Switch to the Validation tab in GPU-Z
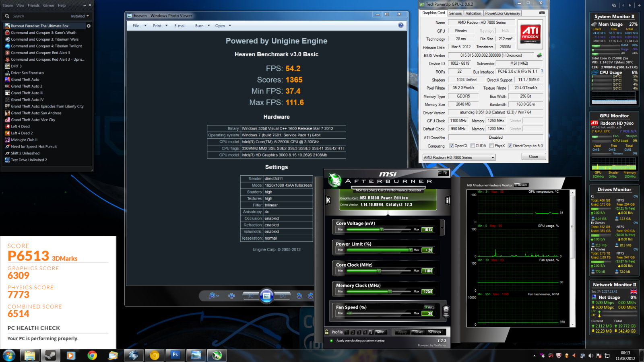Screen dimensions: 644x362 [473, 13]
